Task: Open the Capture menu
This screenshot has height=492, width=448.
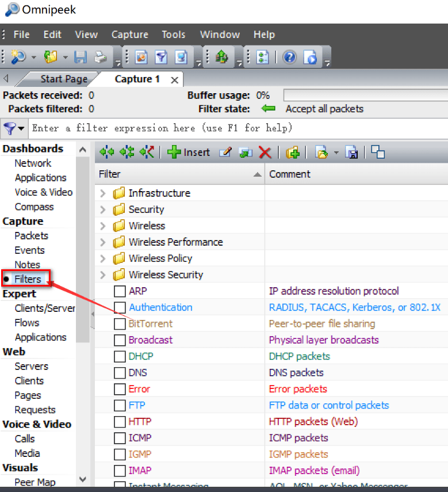Action: (x=130, y=35)
